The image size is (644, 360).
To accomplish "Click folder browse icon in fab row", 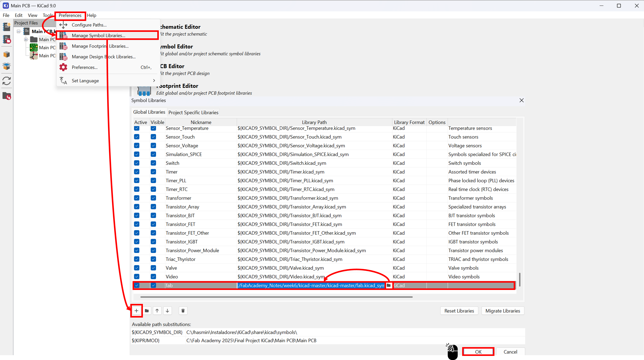I will (389, 285).
